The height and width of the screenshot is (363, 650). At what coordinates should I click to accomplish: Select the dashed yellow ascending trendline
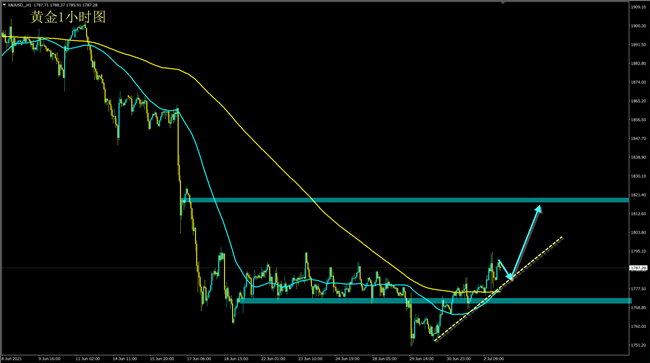point(499,289)
